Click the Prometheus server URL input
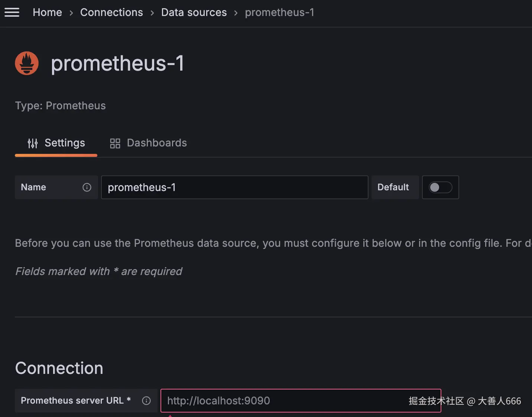This screenshot has width=532, height=417. [282, 401]
